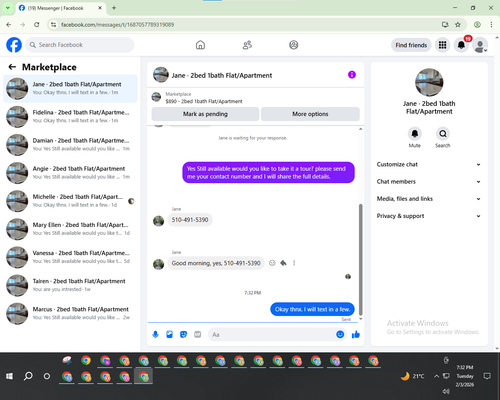The image size is (500, 400).
Task: View site information icon in address bar
Action: 53,25
